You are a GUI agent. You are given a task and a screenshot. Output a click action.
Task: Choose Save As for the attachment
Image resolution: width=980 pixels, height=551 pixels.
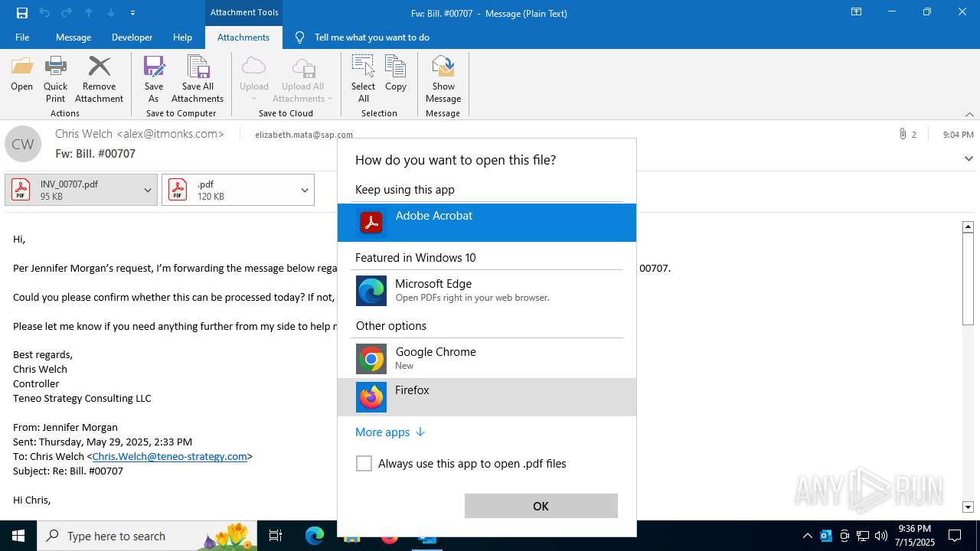[154, 79]
